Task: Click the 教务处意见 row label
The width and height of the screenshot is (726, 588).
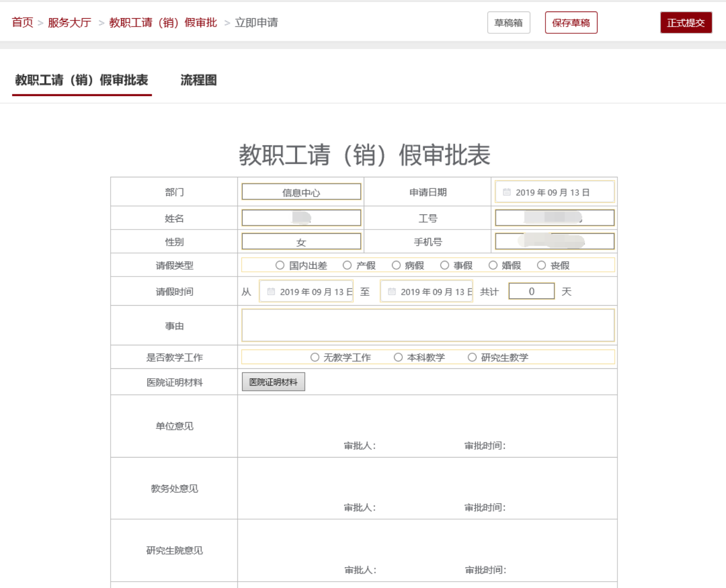Action: pos(174,489)
